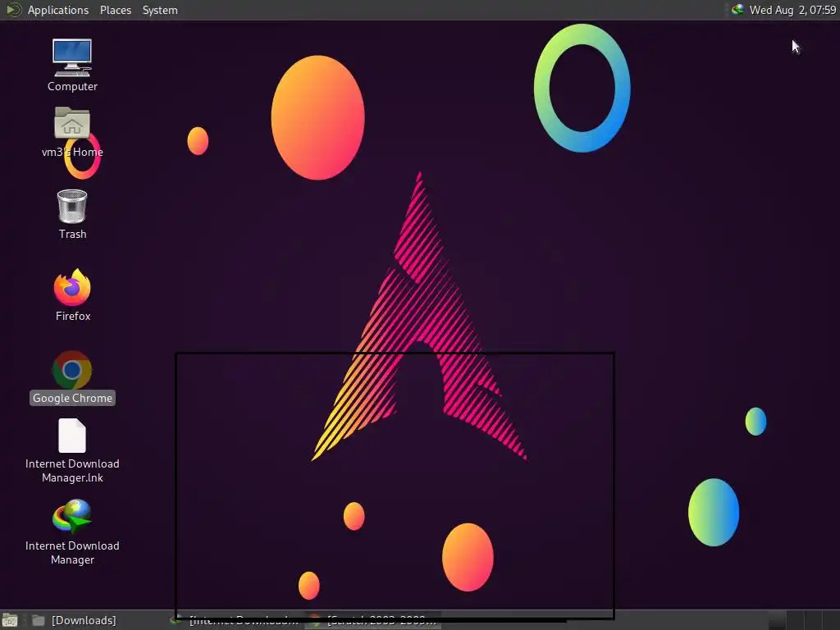Open the Places menu
The width and height of the screenshot is (840, 630).
click(x=115, y=10)
